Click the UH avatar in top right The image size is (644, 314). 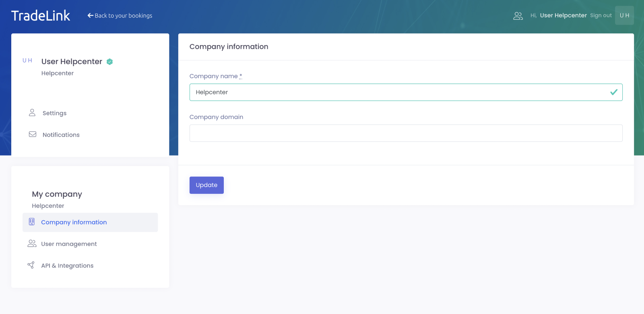(x=624, y=15)
